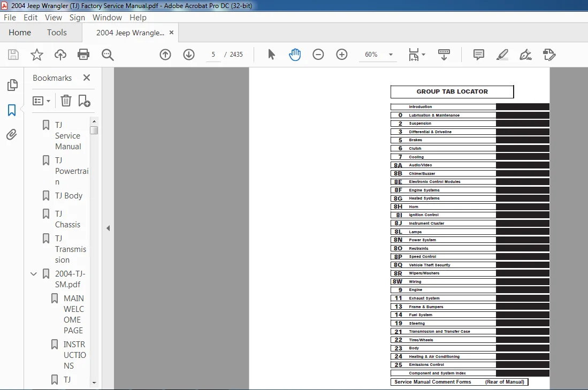Enable scrolling mode icon
Screen dimensions: 588x390
click(x=444, y=55)
